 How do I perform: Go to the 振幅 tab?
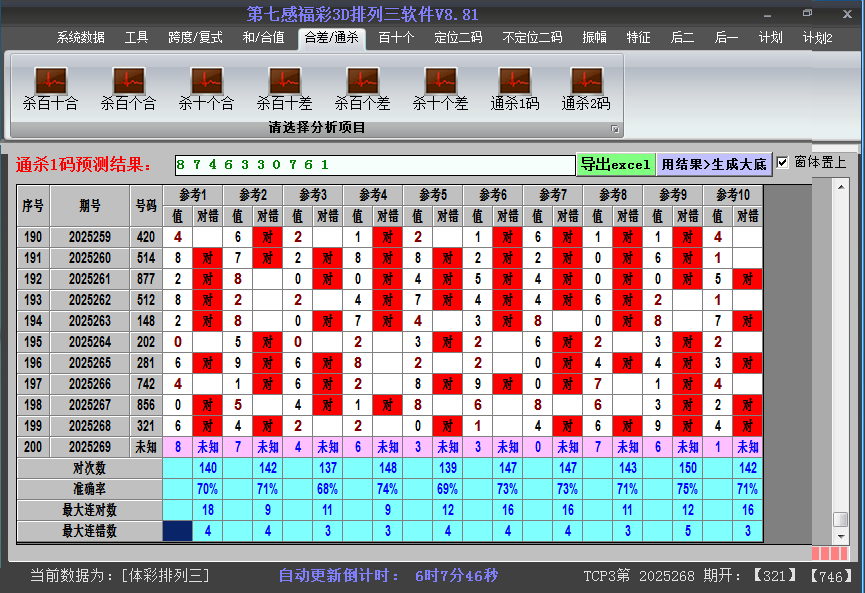pos(594,38)
